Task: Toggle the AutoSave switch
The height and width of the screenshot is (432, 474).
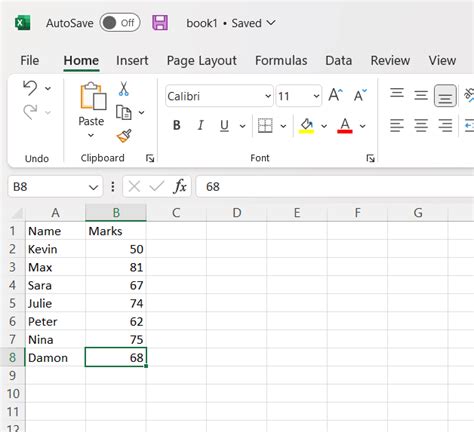Action: pos(120,23)
